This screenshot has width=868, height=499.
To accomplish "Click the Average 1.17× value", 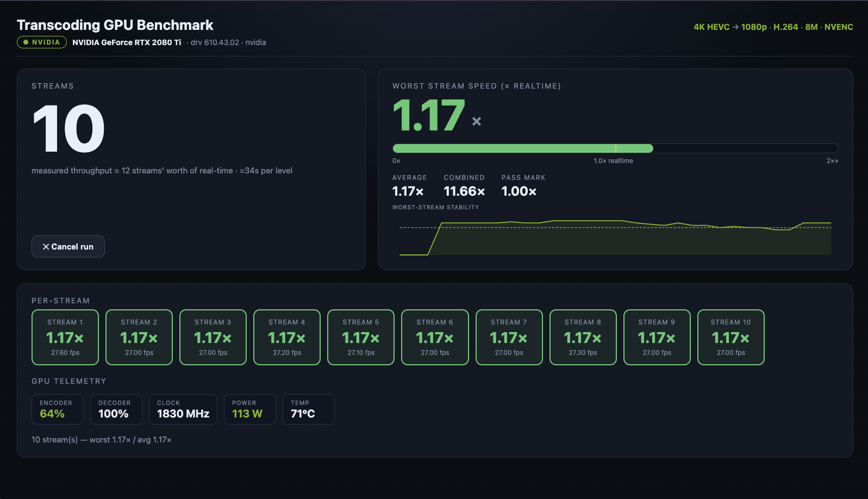I will 408,191.
